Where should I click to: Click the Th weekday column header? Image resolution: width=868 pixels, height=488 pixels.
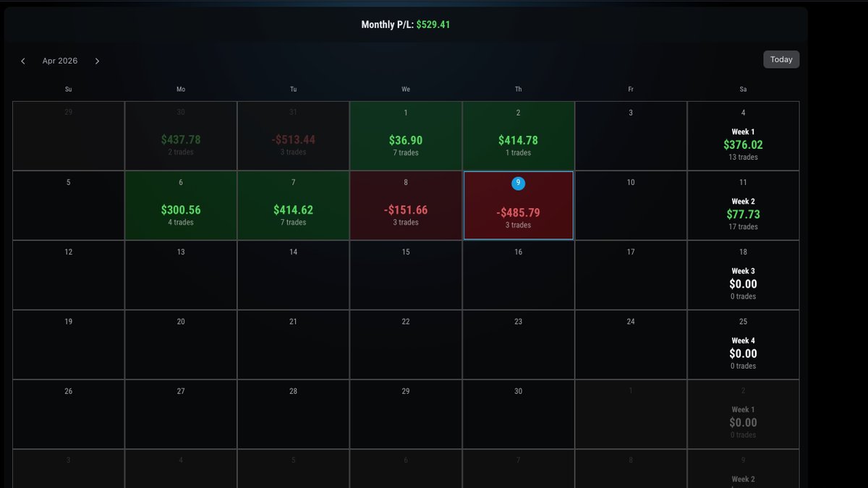[x=519, y=90]
